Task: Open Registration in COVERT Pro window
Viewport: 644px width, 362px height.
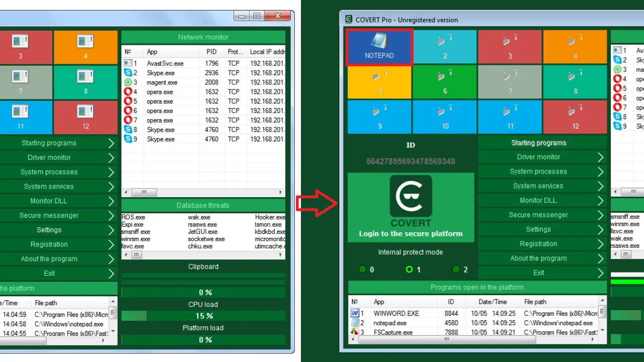Action: (x=542, y=244)
